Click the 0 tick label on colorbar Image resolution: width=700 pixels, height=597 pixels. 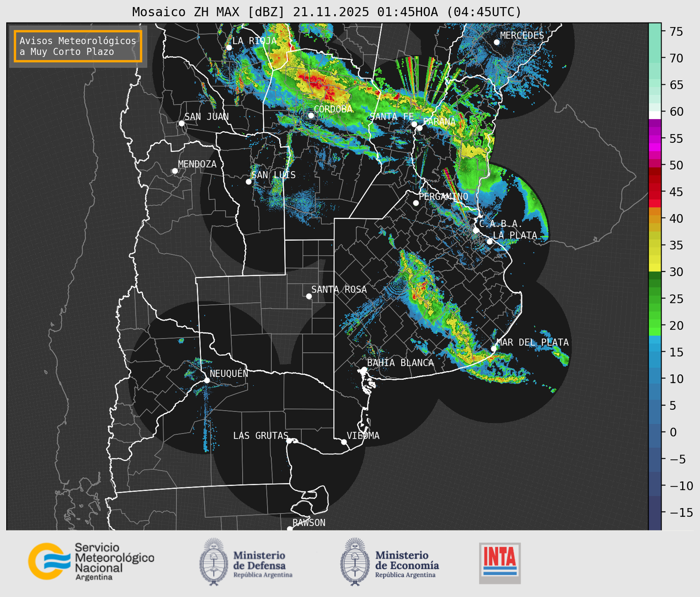coord(673,432)
